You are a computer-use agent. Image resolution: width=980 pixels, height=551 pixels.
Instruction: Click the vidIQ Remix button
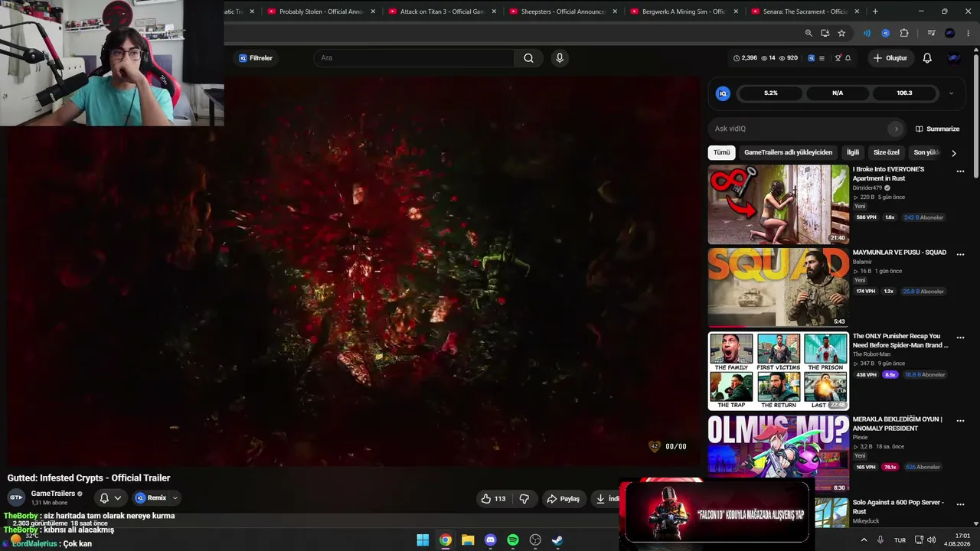(x=150, y=498)
